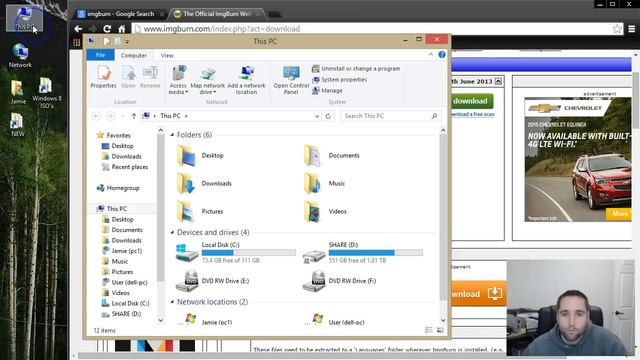Open Homegroup in the navigation pane
Image resolution: width=640 pixels, height=360 pixels.
point(119,188)
